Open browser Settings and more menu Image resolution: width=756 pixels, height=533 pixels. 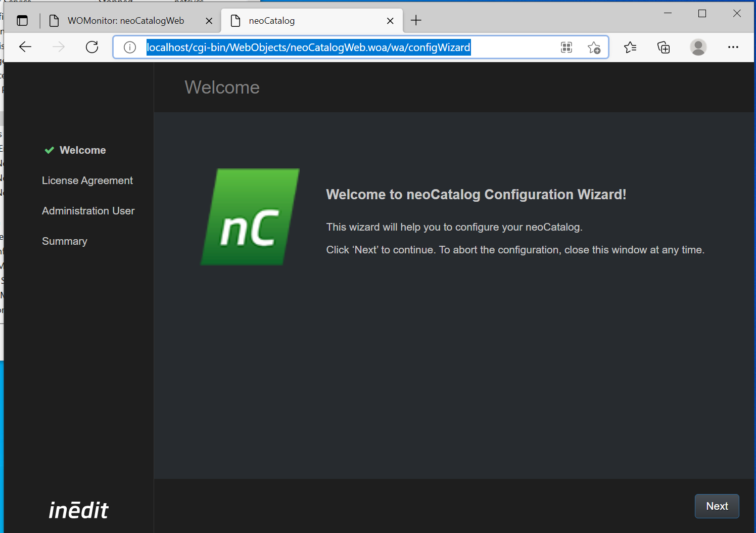(733, 47)
